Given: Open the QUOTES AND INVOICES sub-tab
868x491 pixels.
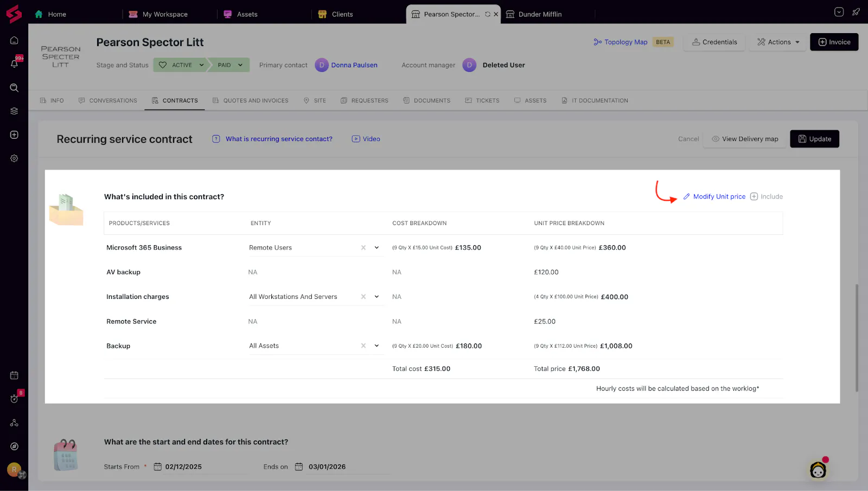Looking at the screenshot, I should 250,100.
